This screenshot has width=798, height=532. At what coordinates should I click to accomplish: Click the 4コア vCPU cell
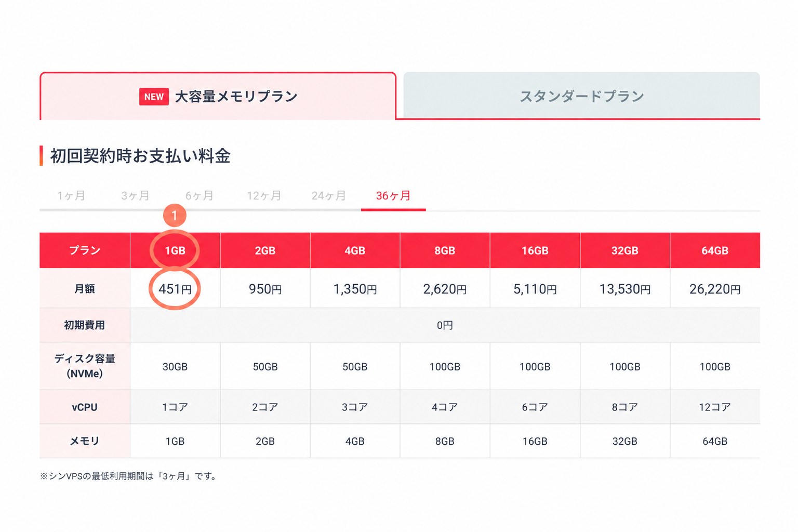tap(445, 407)
